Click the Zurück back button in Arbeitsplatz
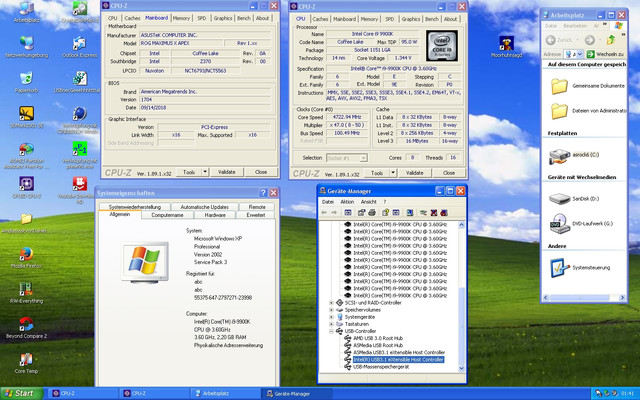The height and width of the screenshot is (400, 640). pos(561,40)
